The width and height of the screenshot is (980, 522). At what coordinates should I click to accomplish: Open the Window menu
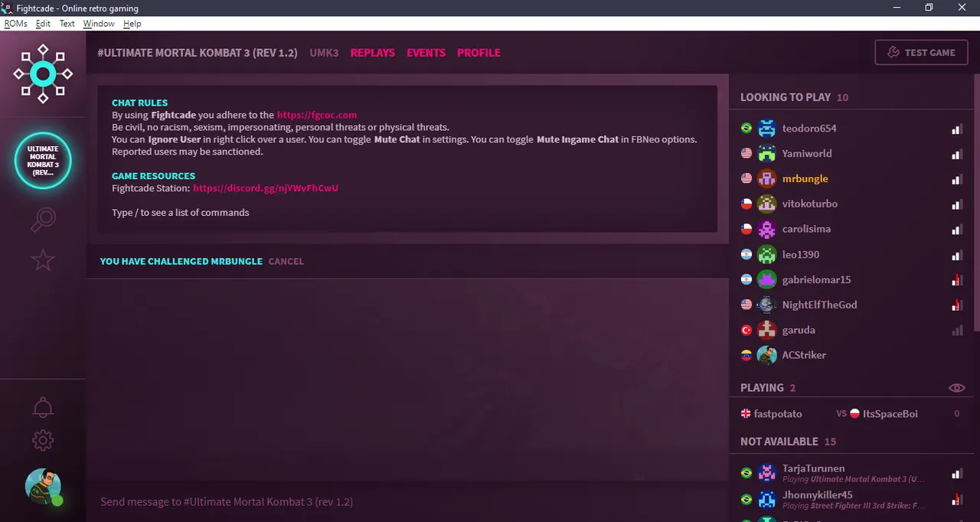click(x=99, y=24)
